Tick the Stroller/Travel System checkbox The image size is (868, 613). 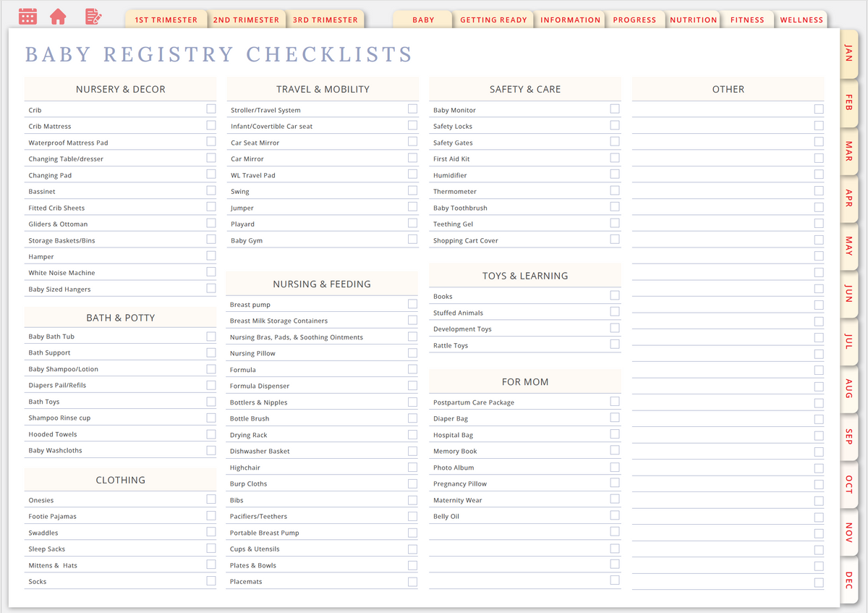(x=412, y=110)
